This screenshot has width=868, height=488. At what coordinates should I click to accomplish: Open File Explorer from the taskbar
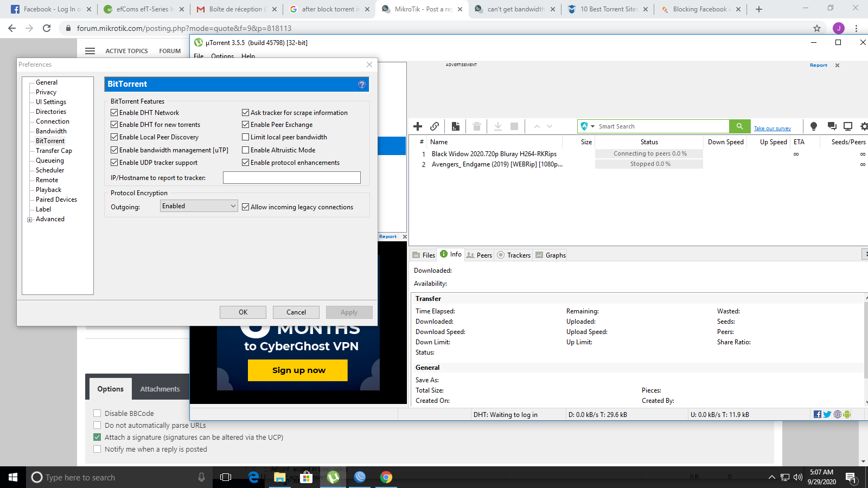279,477
